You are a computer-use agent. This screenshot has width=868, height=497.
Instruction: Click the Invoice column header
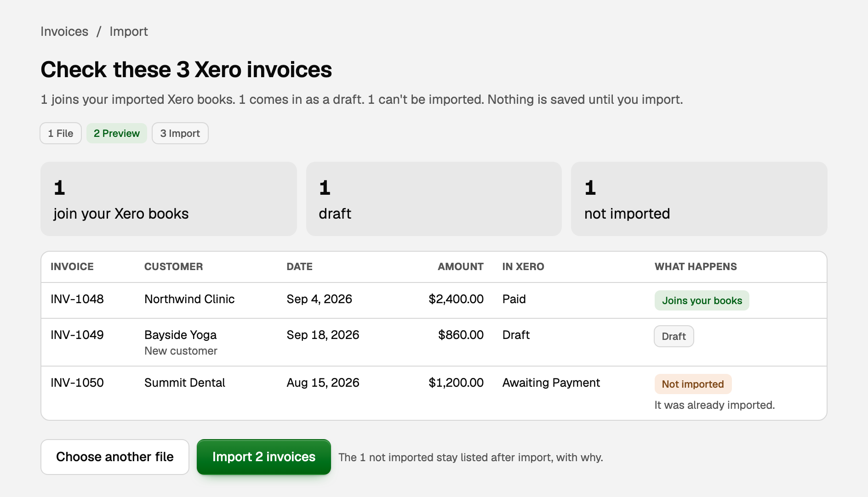coord(72,267)
